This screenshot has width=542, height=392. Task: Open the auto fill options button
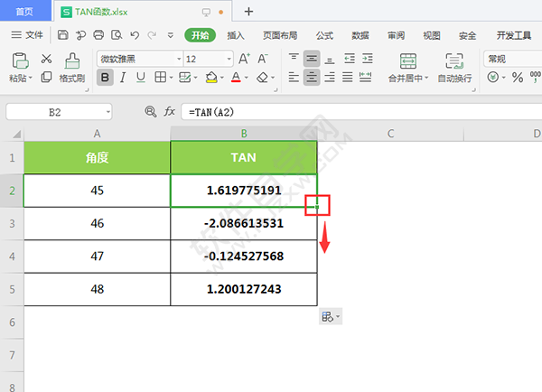(x=331, y=316)
